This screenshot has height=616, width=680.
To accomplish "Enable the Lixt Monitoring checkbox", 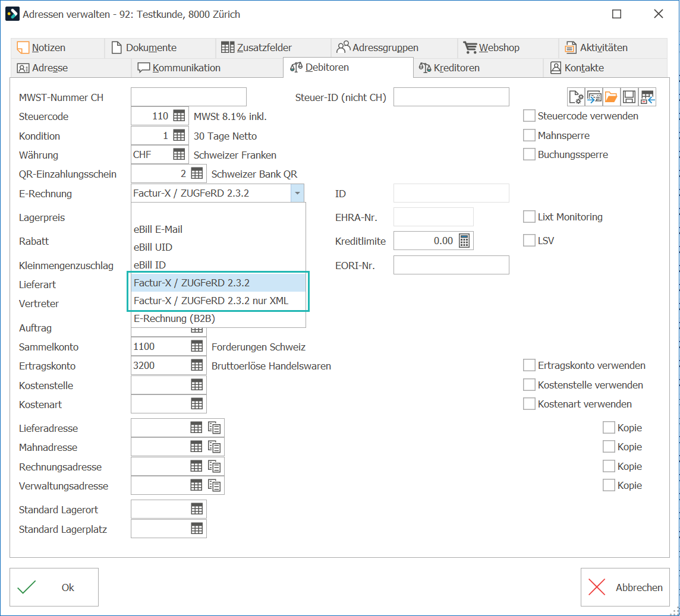I will 529,217.
